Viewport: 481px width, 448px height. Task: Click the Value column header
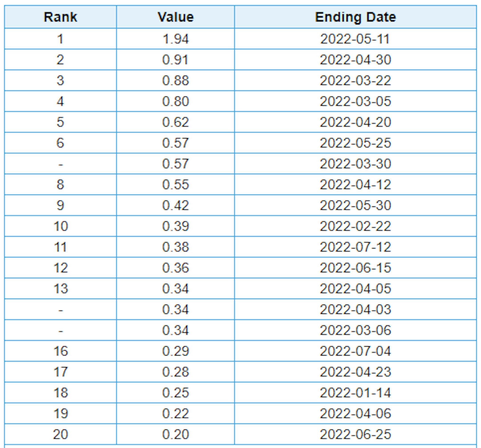click(175, 17)
